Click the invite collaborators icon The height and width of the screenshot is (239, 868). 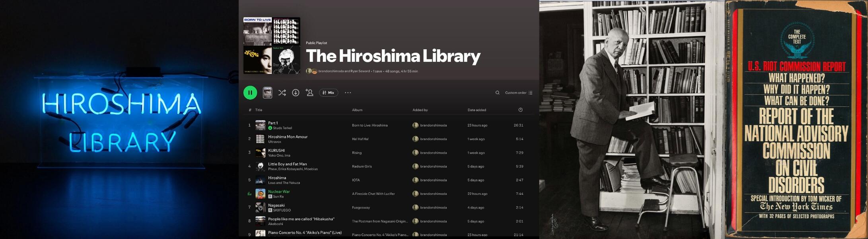point(309,92)
